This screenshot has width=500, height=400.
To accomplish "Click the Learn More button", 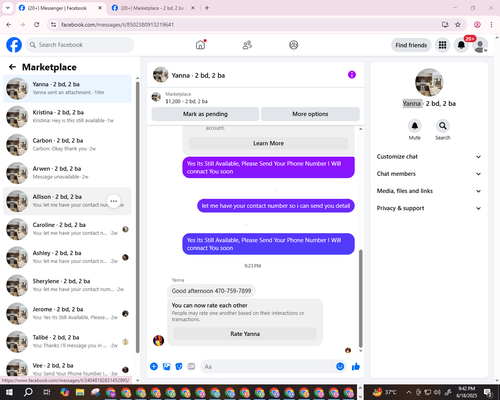I will tap(268, 143).
